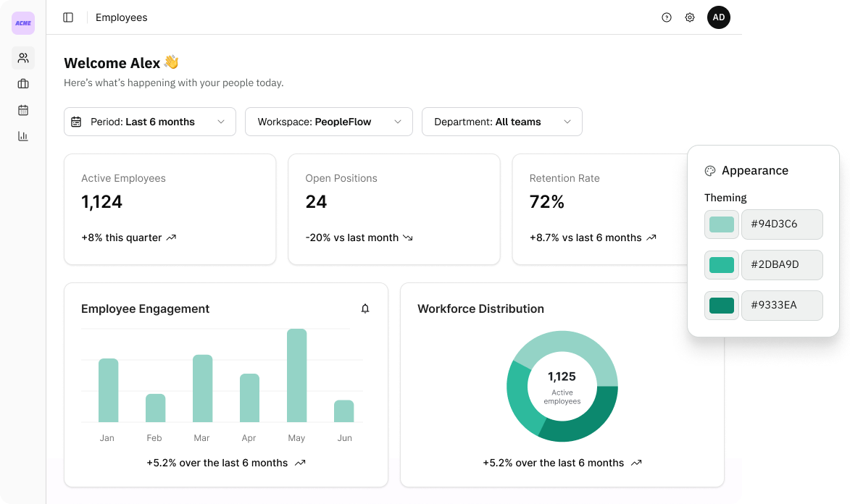This screenshot has width=850, height=504.
Task: Open the briefcase sidebar icon
Action: 22,84
